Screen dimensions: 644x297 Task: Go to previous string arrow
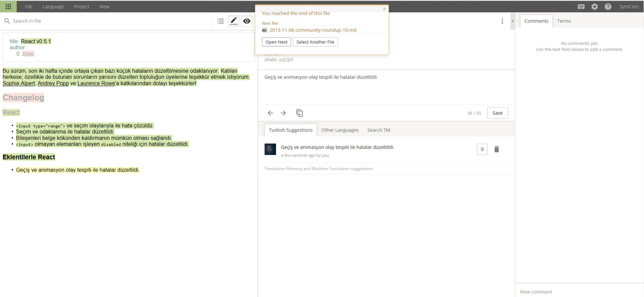pyautogui.click(x=270, y=113)
